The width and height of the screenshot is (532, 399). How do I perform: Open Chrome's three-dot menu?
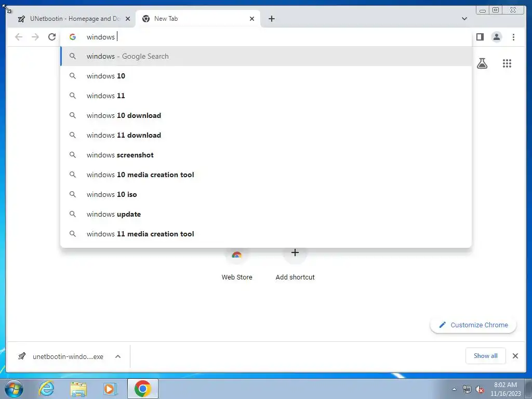[x=513, y=37]
